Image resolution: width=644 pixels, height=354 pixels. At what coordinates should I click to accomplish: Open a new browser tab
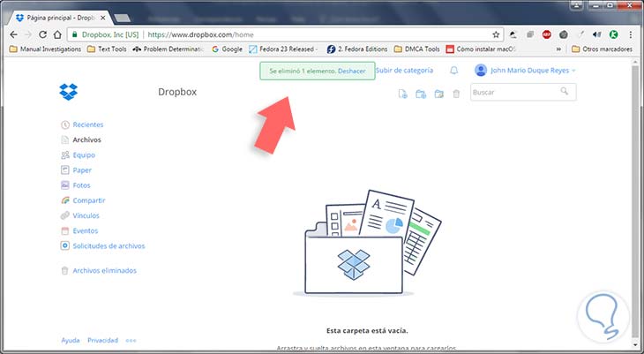(x=122, y=18)
